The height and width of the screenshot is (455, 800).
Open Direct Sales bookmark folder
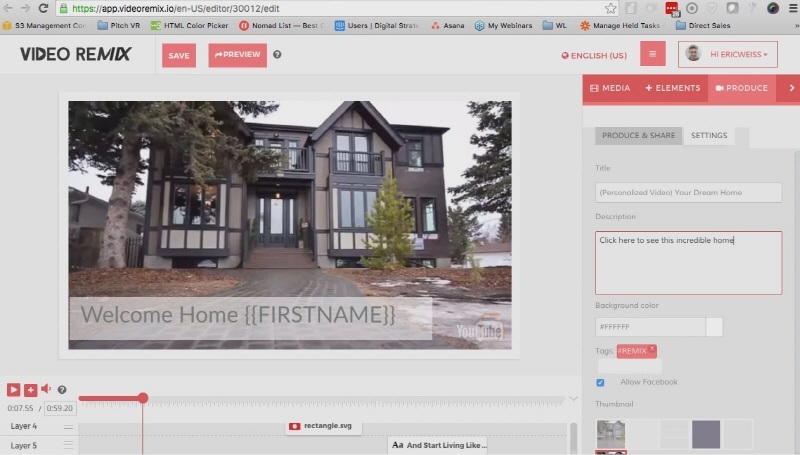703,26
